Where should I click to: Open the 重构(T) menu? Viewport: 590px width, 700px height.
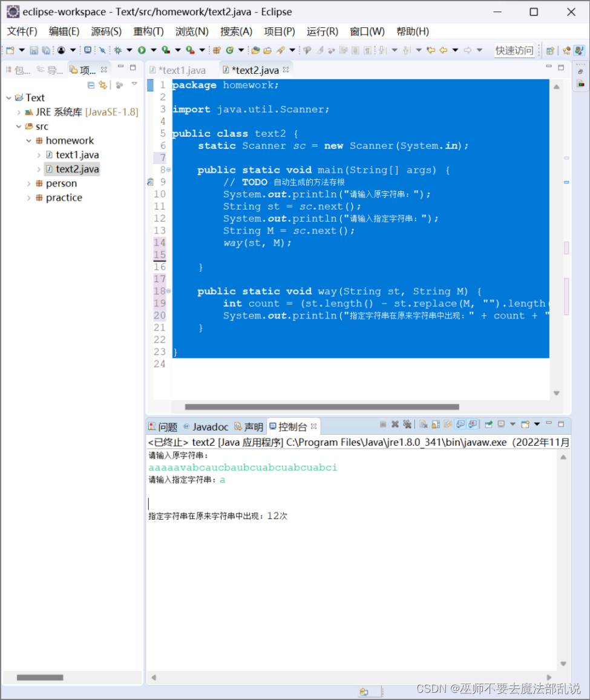point(148,31)
